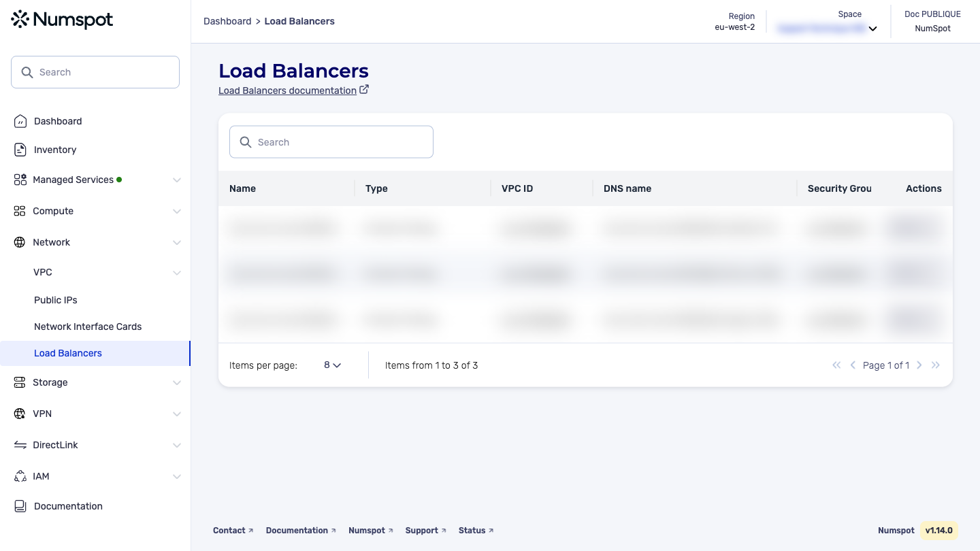The height and width of the screenshot is (551, 980).
Task: Click the Dashboard breadcrumb link
Action: 227,21
